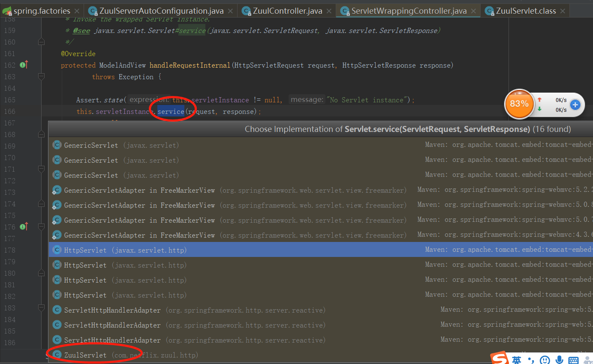593x364 pixels.
Task: Click 'handleRequestInternal' method name on line 162
Action: coord(190,65)
